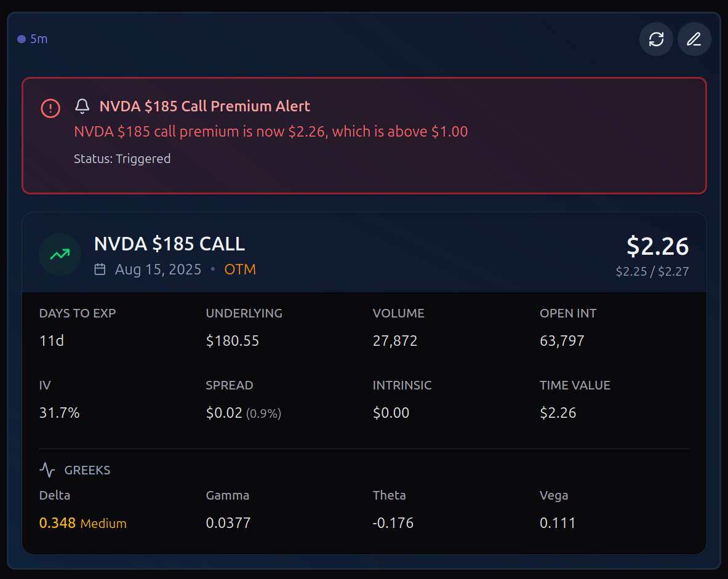Click the edit pencil icon button
Image resolution: width=728 pixels, height=579 pixels.
click(694, 39)
